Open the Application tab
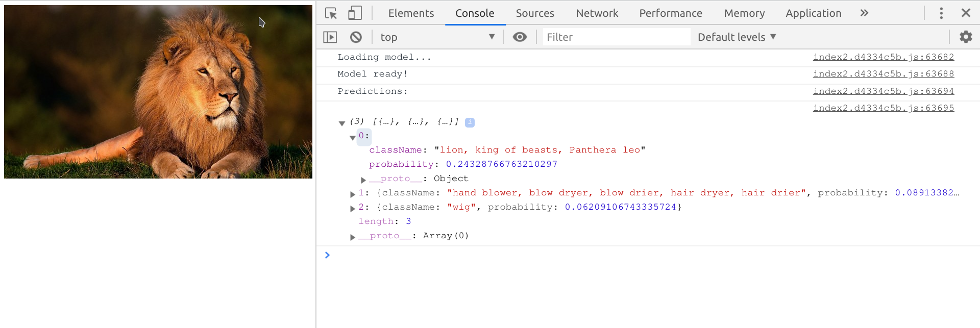This screenshot has height=328, width=980. [x=813, y=13]
